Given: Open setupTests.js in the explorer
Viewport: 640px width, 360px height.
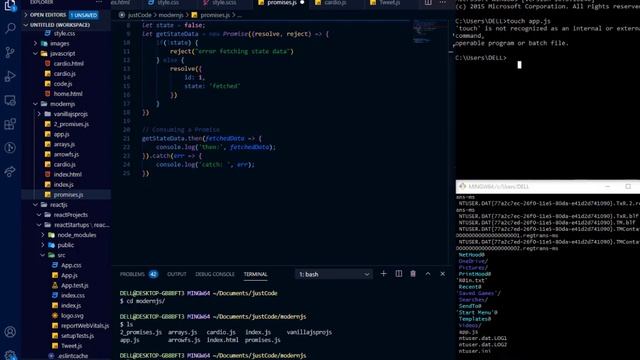Looking at the screenshot, I should click(77, 336).
